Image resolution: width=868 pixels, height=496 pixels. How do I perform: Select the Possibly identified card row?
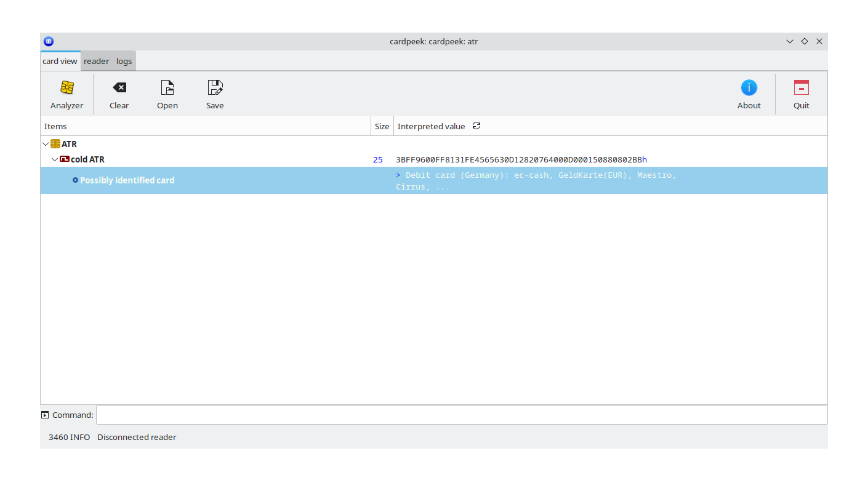[127, 180]
